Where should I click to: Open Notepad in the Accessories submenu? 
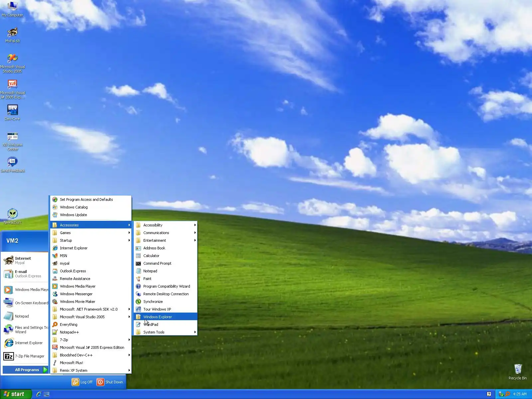[165, 271]
